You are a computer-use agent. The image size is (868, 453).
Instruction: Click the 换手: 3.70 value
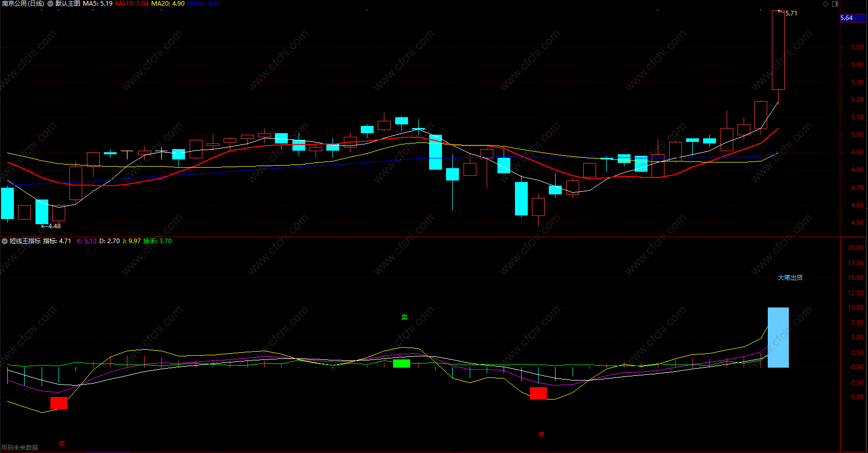point(157,241)
